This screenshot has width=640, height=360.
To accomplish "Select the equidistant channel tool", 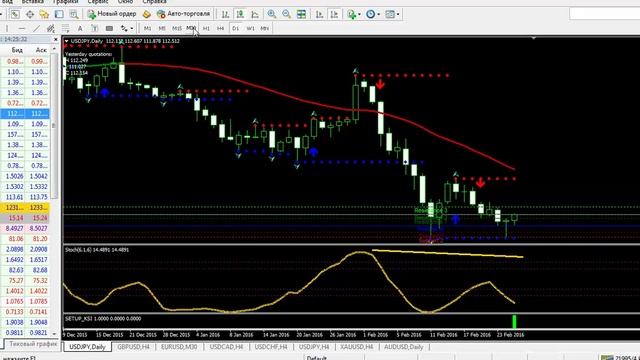I will click(x=51, y=28).
